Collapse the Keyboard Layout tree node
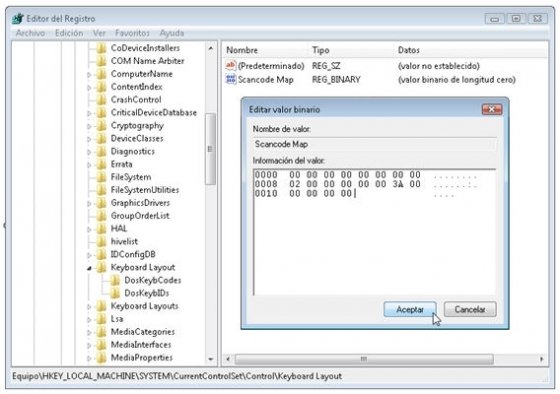This screenshot has width=560, height=394. (x=89, y=268)
